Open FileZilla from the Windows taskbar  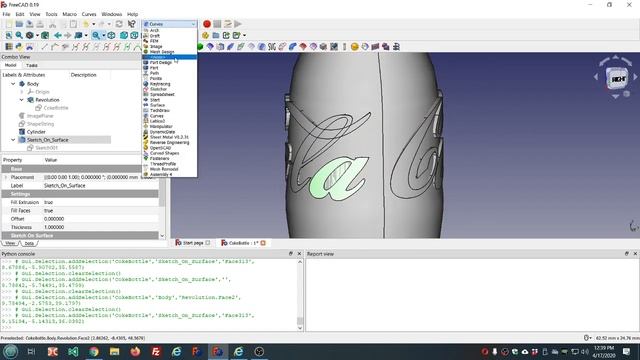click(156, 351)
